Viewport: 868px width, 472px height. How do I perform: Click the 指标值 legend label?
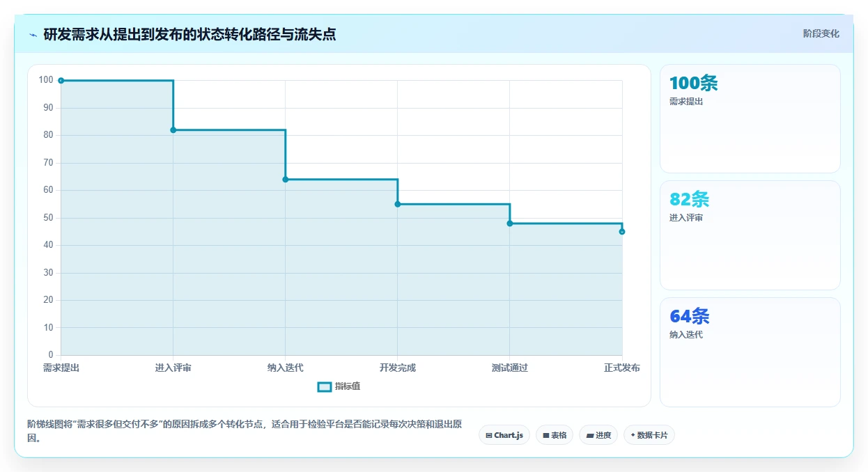click(x=348, y=386)
